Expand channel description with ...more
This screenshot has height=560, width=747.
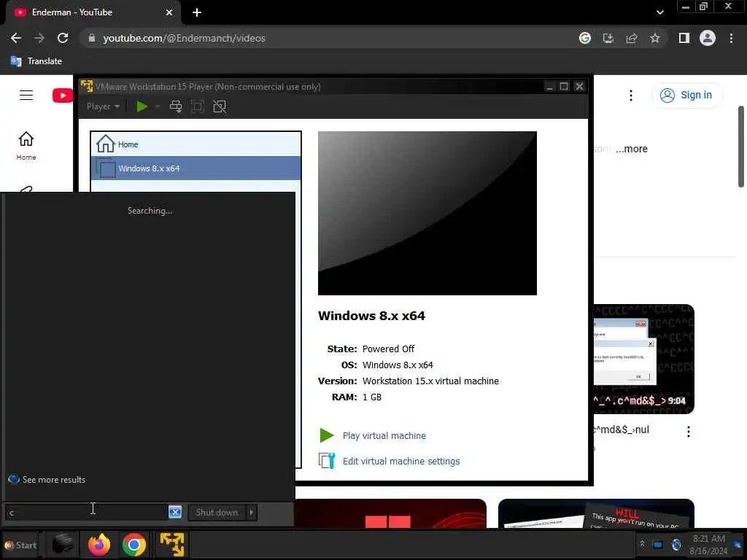tap(631, 149)
